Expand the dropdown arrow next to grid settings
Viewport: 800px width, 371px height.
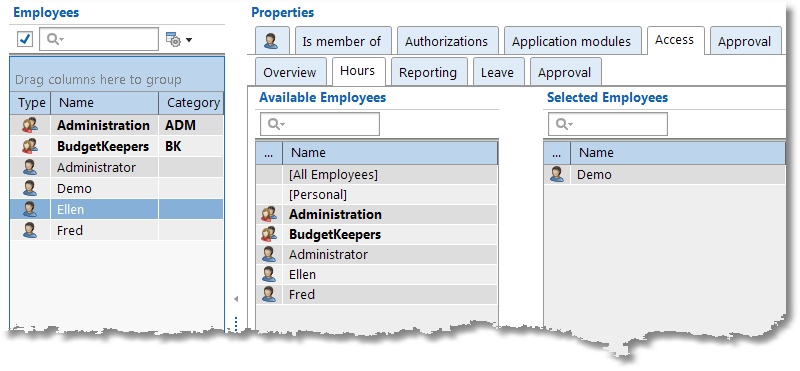[189, 40]
